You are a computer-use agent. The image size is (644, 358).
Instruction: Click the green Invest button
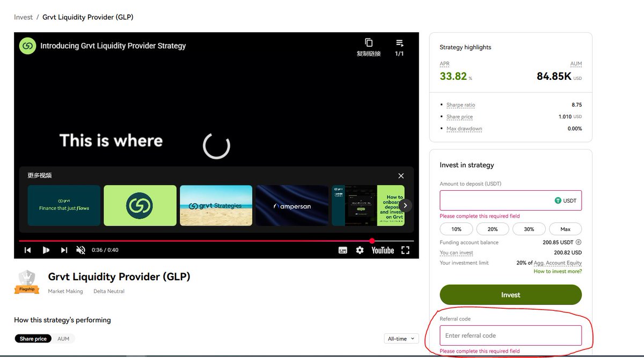coord(510,295)
